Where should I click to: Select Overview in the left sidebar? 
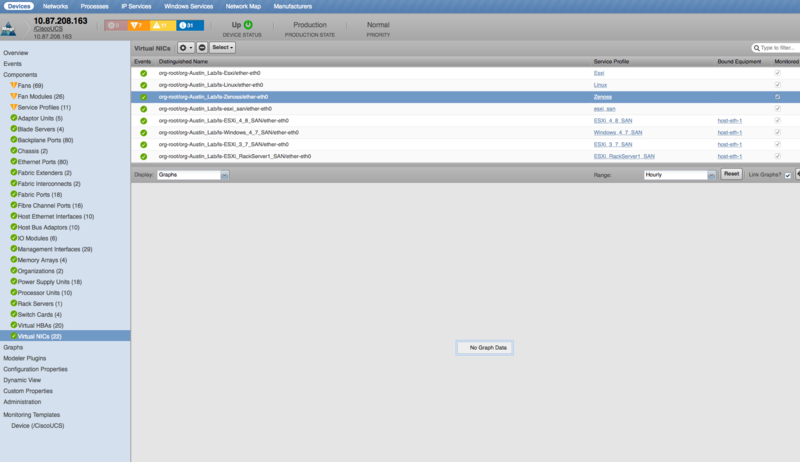(x=16, y=53)
